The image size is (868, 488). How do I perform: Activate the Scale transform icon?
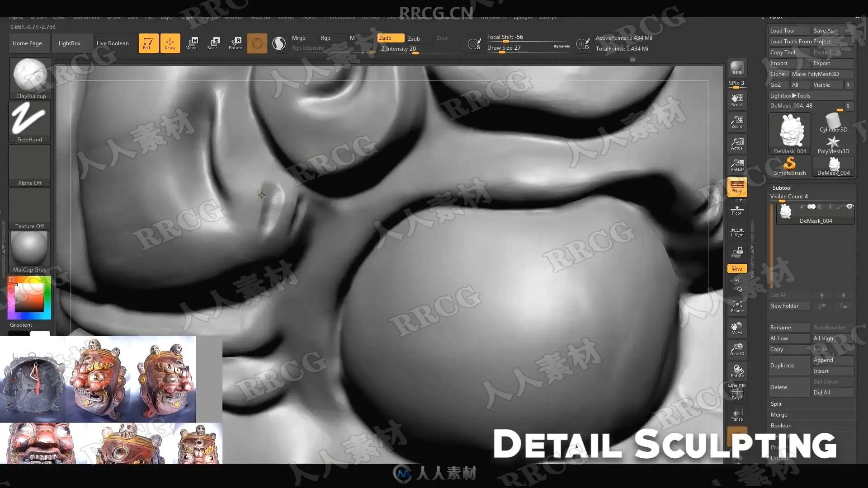[x=212, y=43]
